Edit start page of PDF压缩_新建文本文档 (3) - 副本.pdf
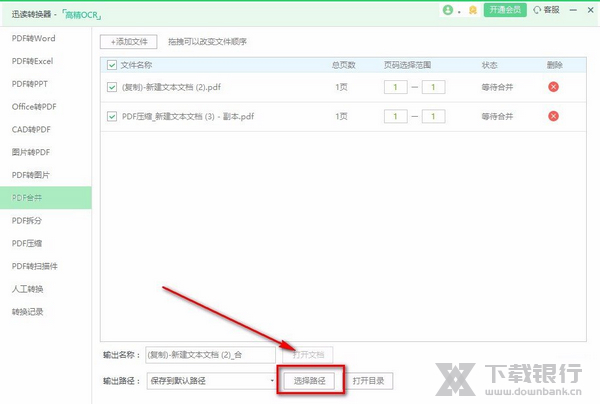The image size is (600, 404). (x=396, y=116)
